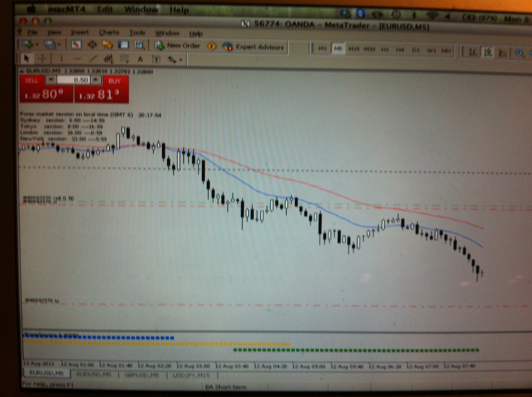Switch chart to M15 timeframe
532x397 pixels.
pyautogui.click(x=354, y=49)
